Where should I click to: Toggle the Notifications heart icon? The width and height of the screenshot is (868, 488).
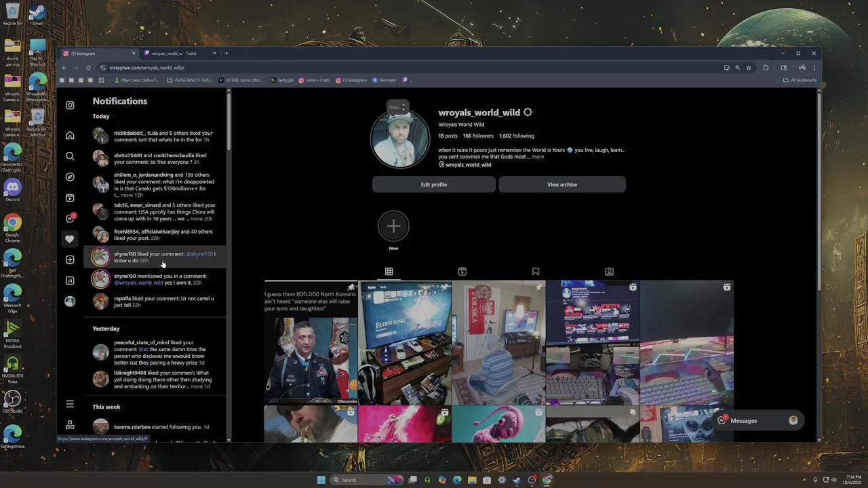[x=70, y=239]
